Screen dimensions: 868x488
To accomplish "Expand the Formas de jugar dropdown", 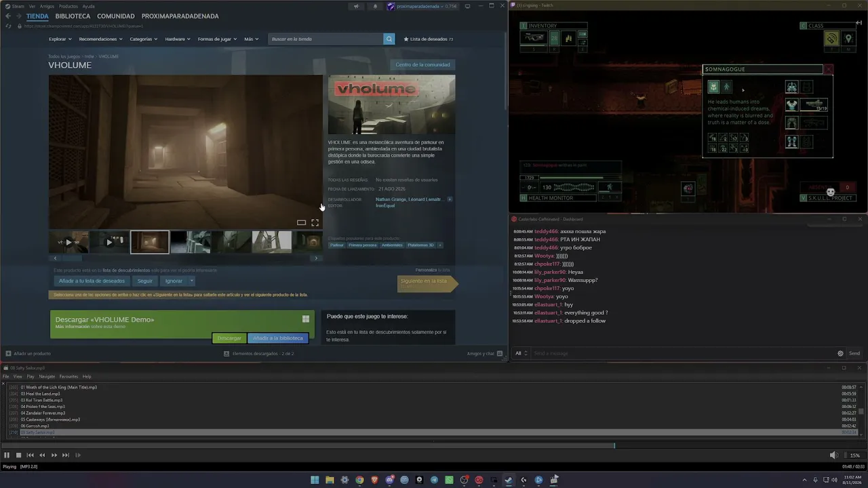I will 218,39.
